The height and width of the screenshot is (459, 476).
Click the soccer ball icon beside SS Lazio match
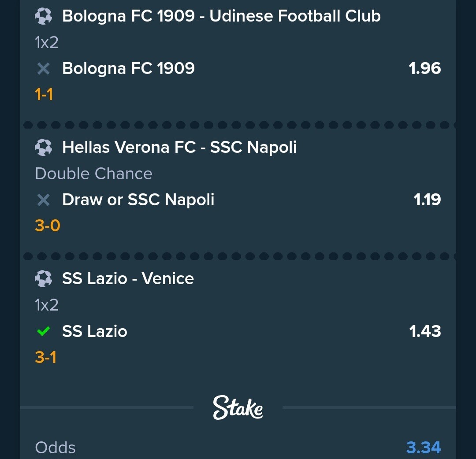pos(43,279)
